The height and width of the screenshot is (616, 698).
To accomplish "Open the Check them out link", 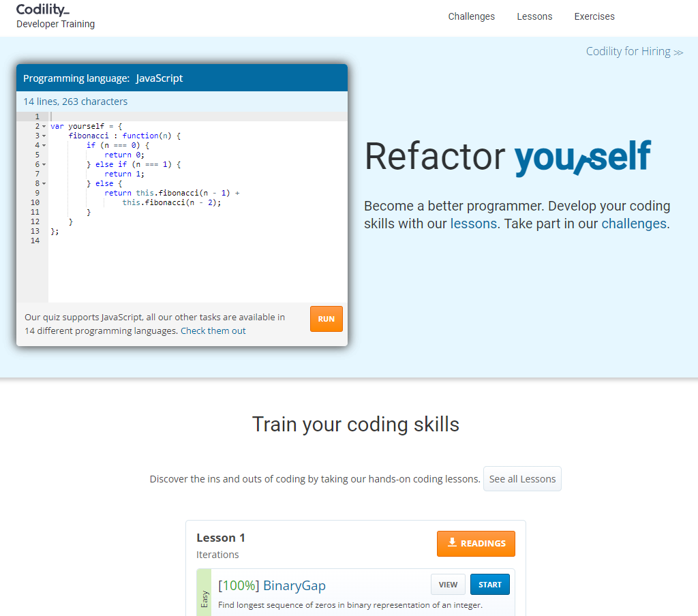I will (213, 330).
